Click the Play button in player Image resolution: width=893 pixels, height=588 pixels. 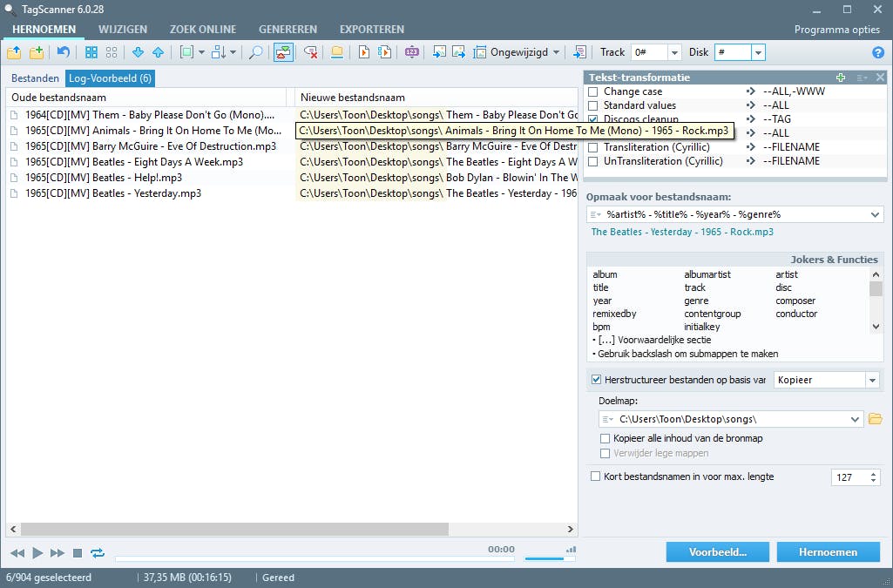pos(37,552)
